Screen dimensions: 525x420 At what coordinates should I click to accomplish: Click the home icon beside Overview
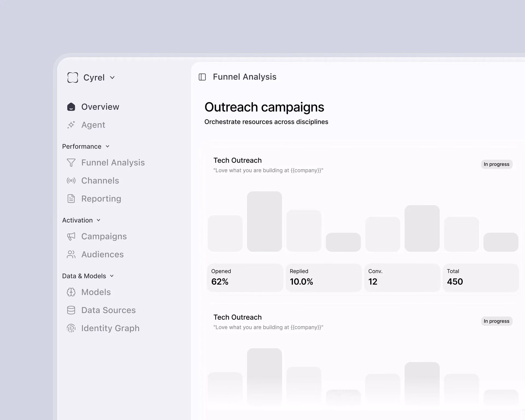(71, 107)
